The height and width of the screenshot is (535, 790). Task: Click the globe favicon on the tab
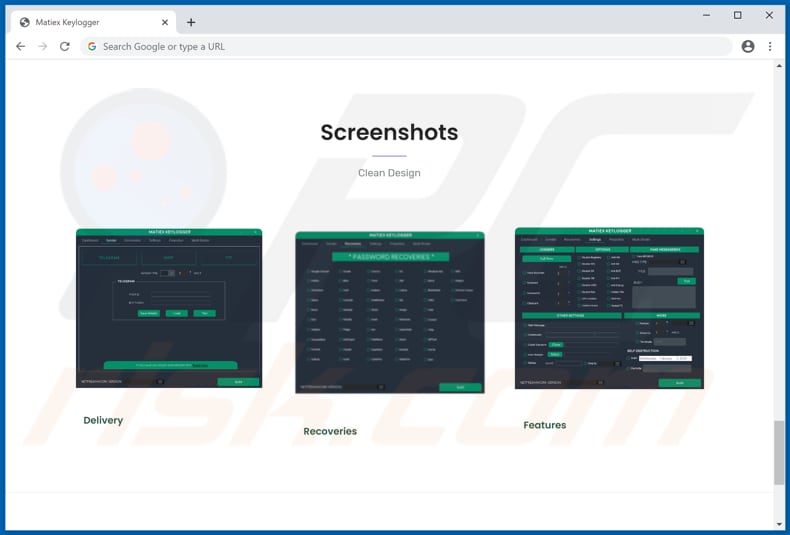24,22
